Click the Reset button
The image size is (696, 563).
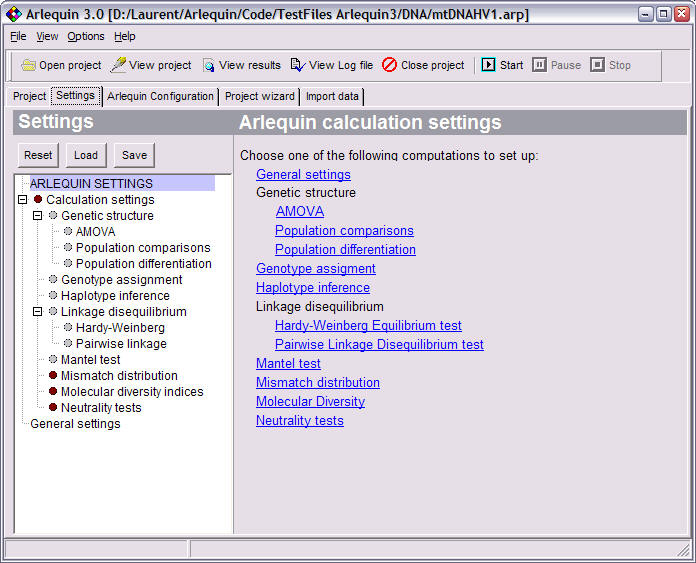pos(38,155)
